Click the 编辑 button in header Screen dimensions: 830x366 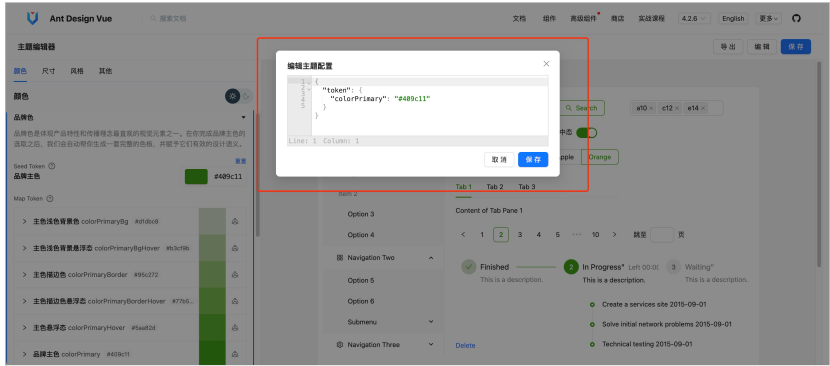(762, 47)
